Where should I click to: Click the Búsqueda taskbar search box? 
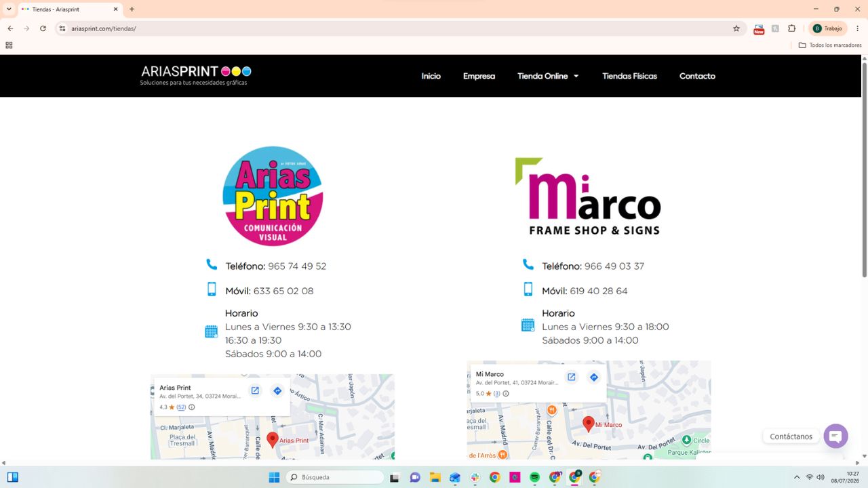[335, 477]
